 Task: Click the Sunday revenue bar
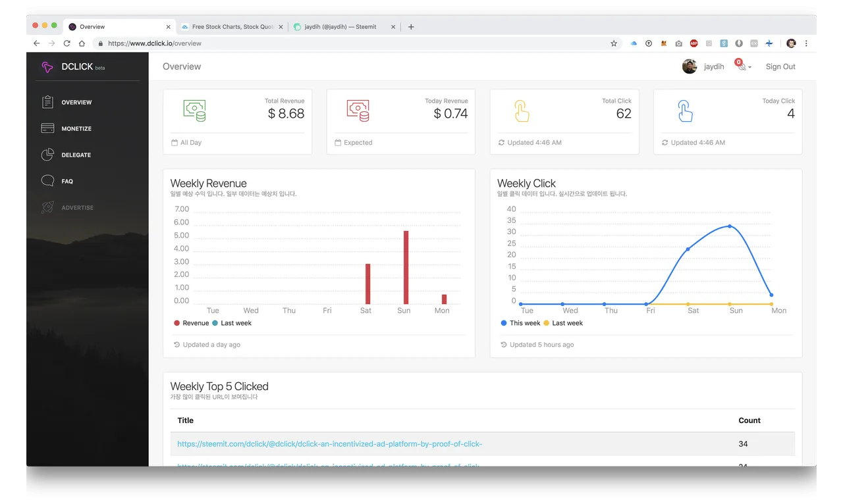(x=406, y=267)
